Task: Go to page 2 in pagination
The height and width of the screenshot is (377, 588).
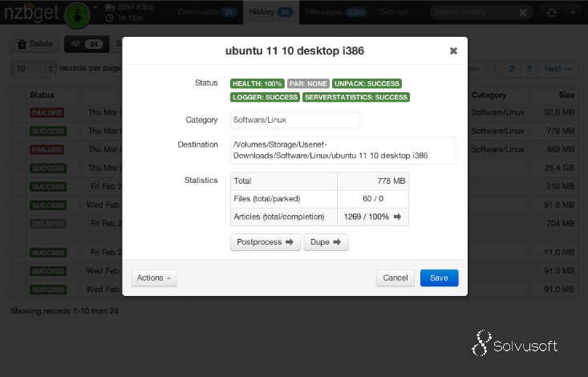Action: (512, 69)
